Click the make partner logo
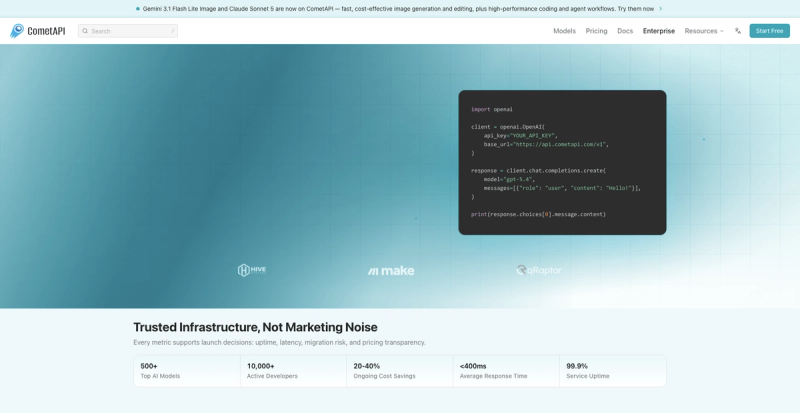The width and height of the screenshot is (800, 413). (x=391, y=271)
